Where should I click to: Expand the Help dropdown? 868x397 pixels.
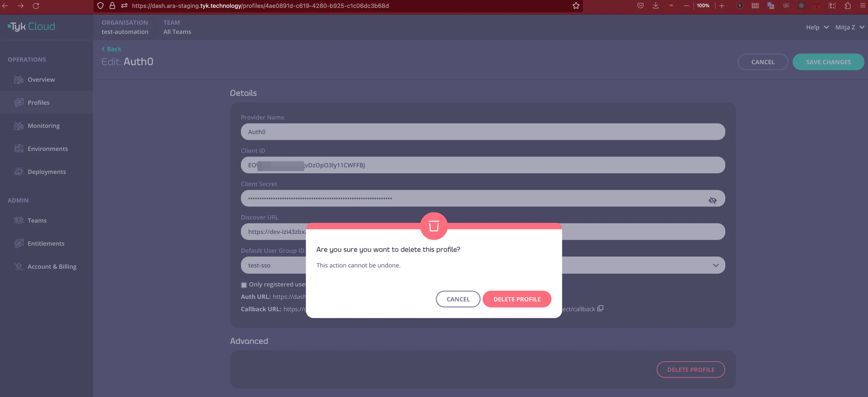[x=816, y=27]
